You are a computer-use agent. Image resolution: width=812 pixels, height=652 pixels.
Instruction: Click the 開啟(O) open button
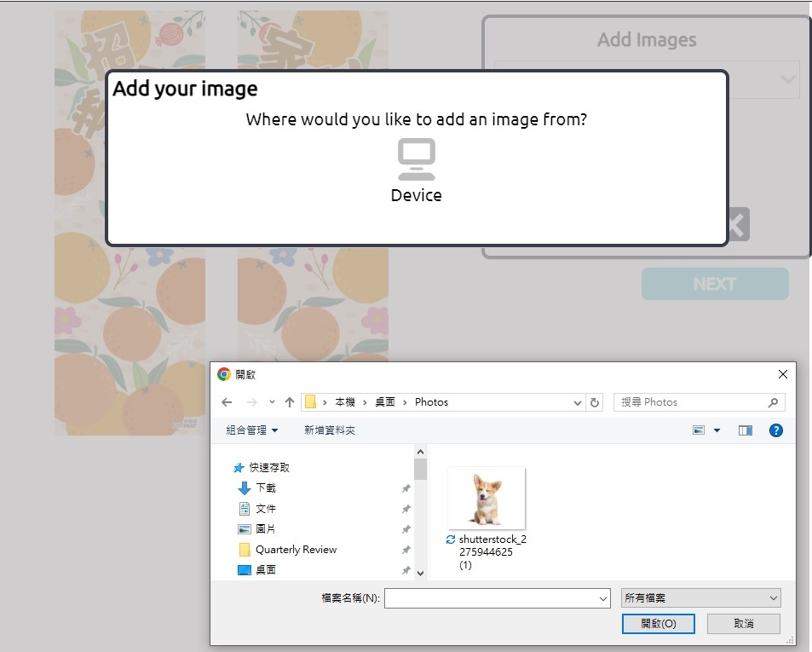[659, 624]
